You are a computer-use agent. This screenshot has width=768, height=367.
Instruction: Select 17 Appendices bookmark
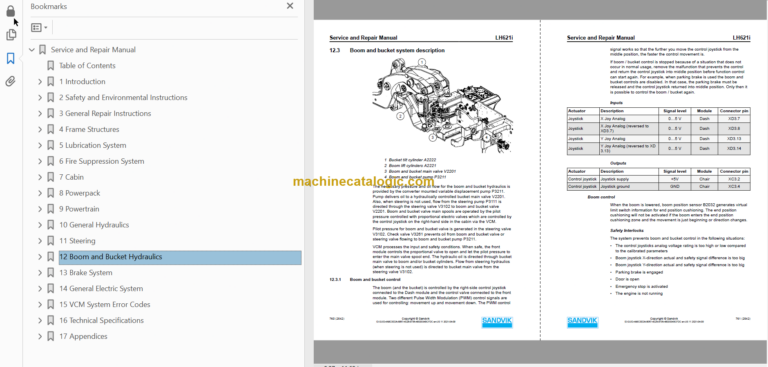(x=83, y=336)
